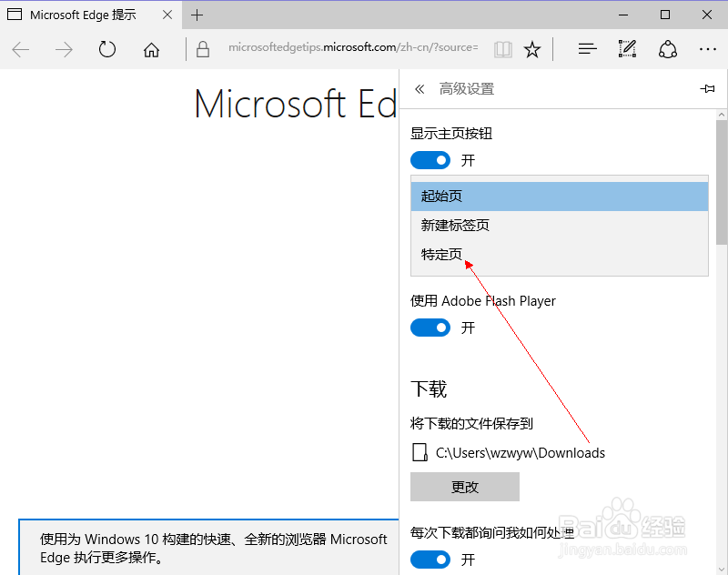
Task: Choose 特定页 in the dropdown list
Action: pyautogui.click(x=560, y=255)
